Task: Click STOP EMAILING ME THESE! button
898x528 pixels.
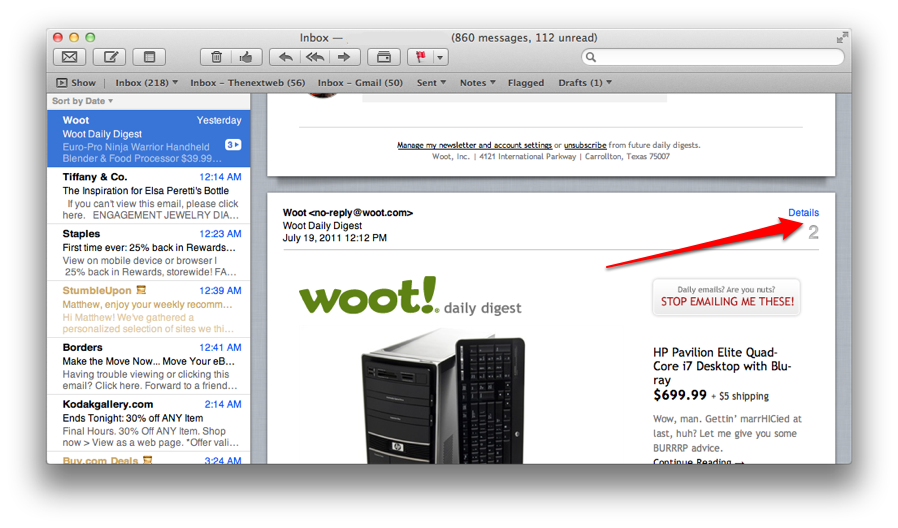Action: pyautogui.click(x=727, y=297)
